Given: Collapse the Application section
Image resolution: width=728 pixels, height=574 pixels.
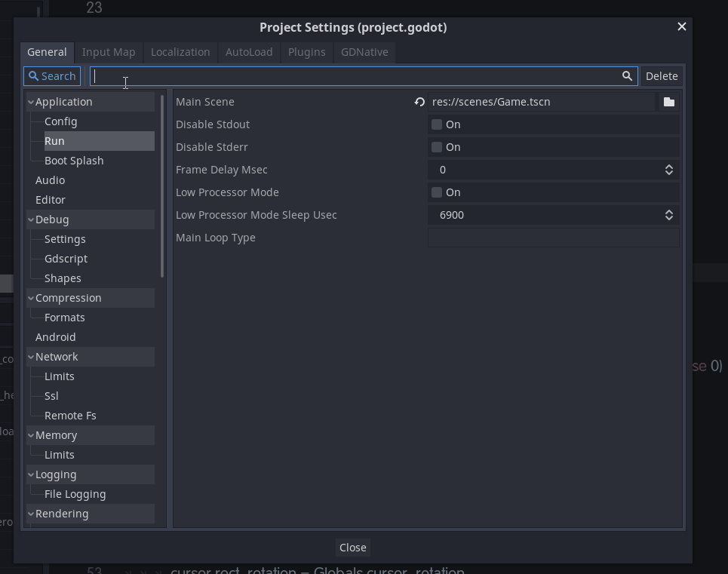Looking at the screenshot, I should (30, 101).
